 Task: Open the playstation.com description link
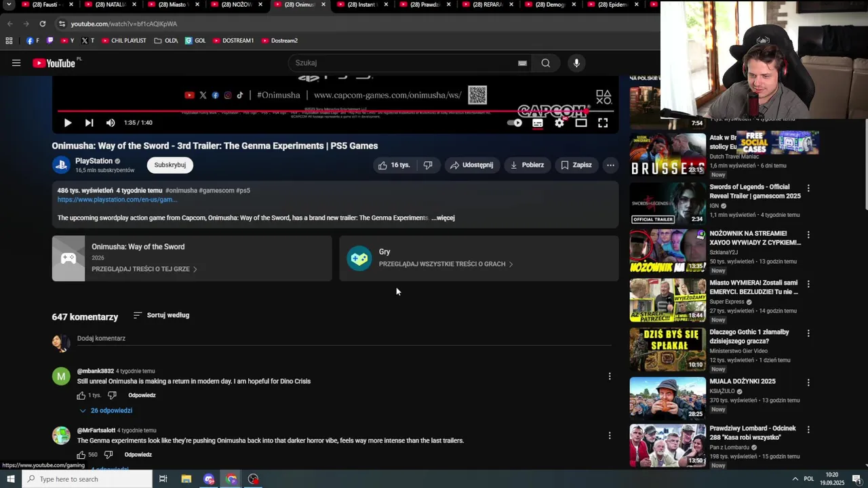point(117,200)
